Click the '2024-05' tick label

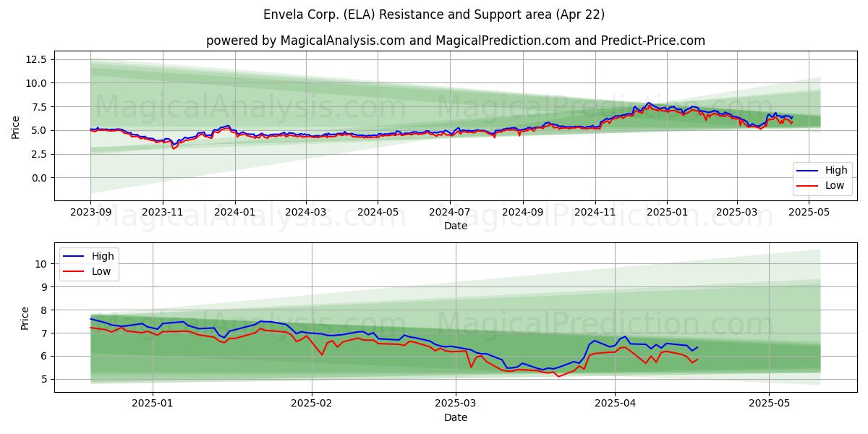[x=377, y=212]
